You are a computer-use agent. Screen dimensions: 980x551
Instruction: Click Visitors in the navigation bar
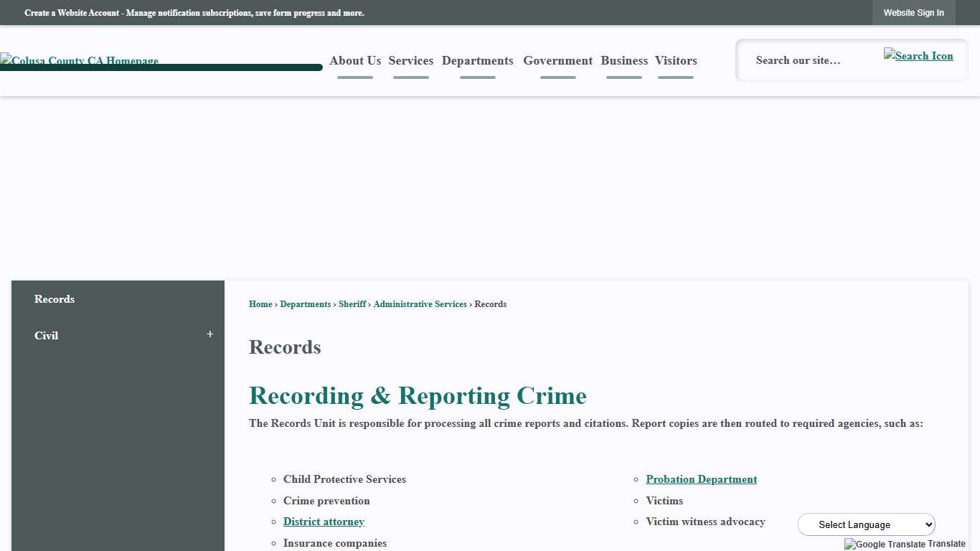(675, 61)
